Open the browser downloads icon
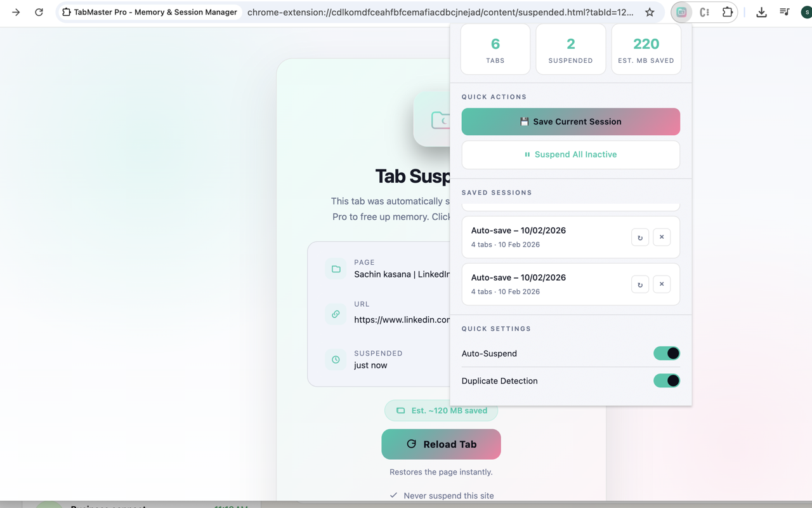Screen dimensions: 812x508 pos(761,12)
